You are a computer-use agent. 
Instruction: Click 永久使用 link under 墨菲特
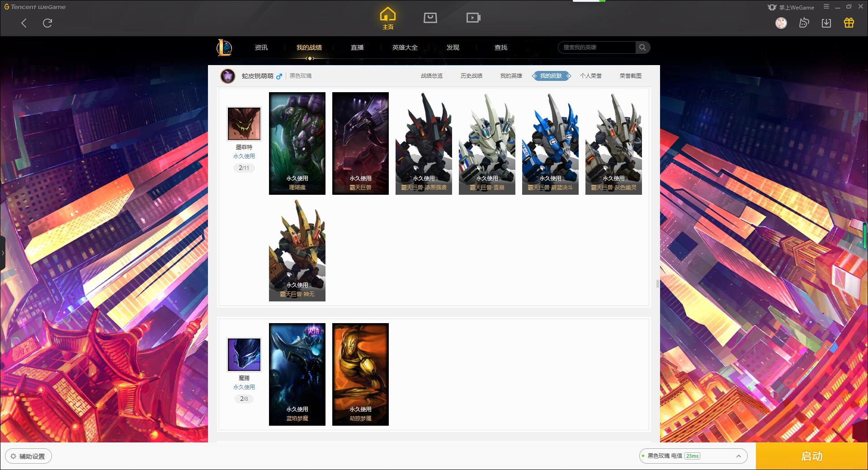(x=244, y=156)
